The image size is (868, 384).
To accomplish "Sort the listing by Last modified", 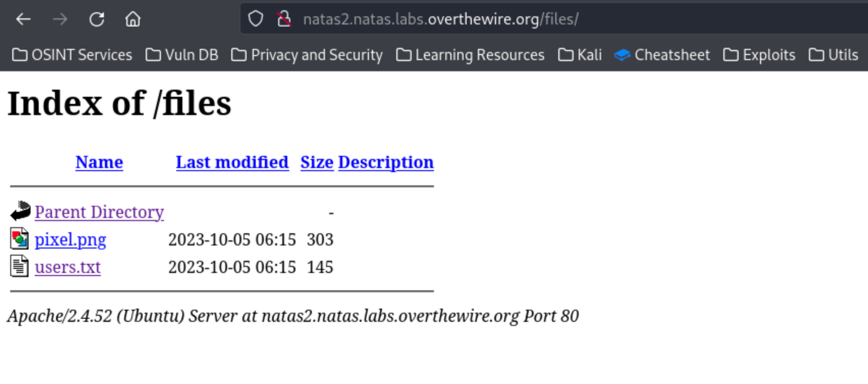I will (232, 162).
